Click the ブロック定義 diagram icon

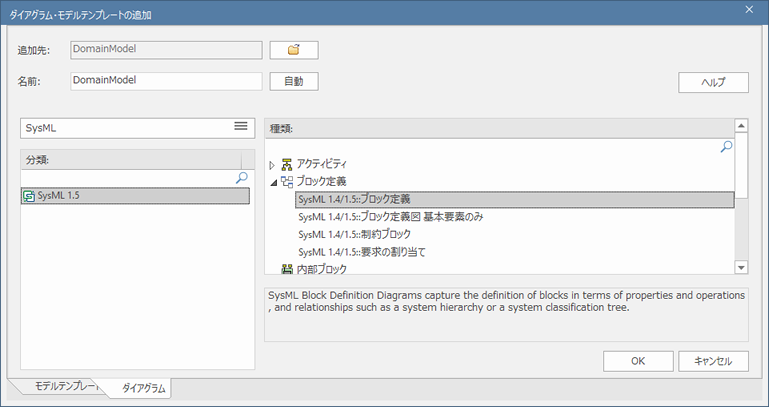point(287,182)
